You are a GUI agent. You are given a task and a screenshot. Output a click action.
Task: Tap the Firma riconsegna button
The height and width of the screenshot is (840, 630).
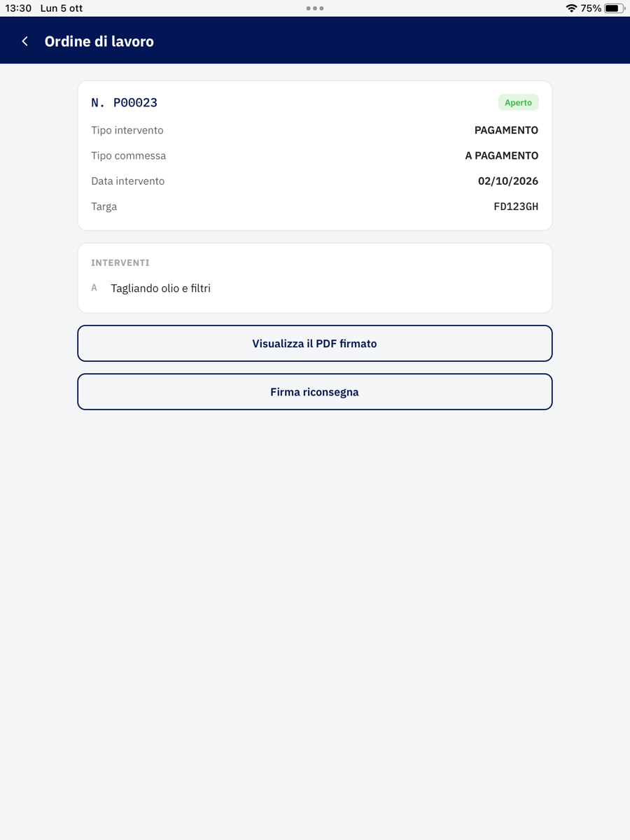pos(315,392)
